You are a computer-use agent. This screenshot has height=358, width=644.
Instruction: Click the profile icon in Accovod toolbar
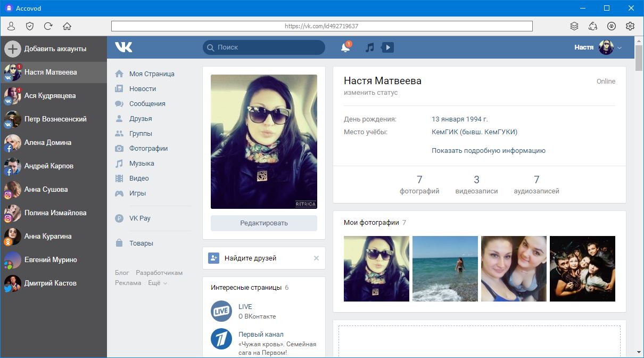11,26
